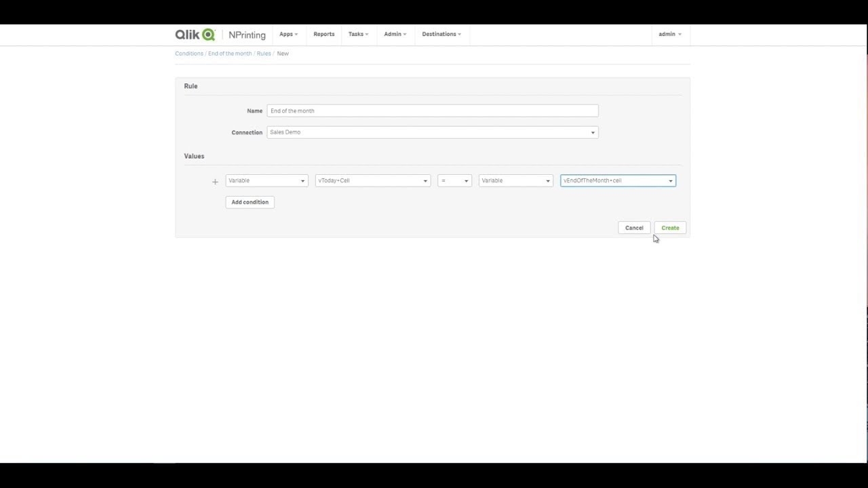Click the Add condition button
The width and height of the screenshot is (868, 488).
point(250,202)
